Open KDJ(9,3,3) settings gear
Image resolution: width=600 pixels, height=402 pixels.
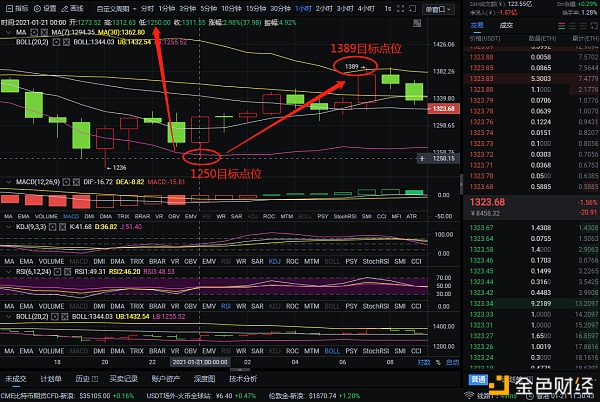[x=52, y=227]
